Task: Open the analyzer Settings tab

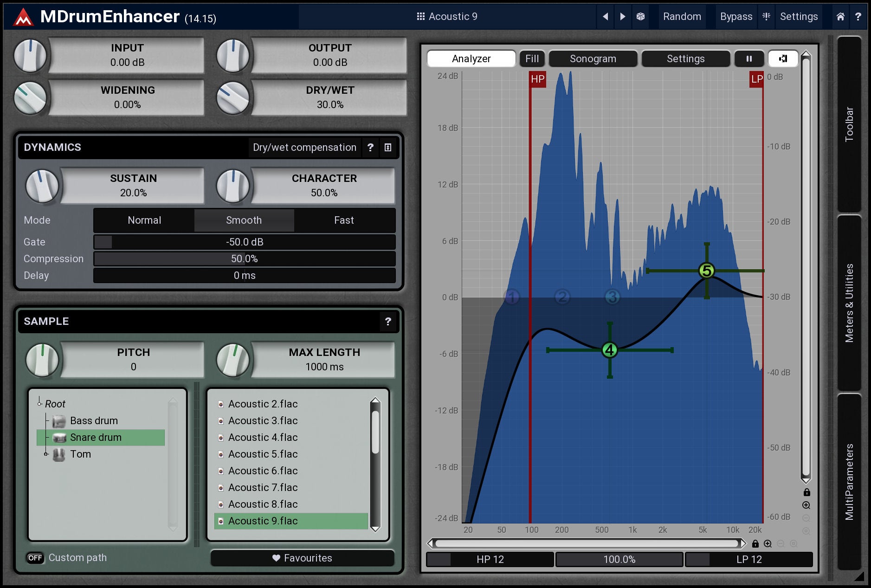Action: pyautogui.click(x=685, y=59)
